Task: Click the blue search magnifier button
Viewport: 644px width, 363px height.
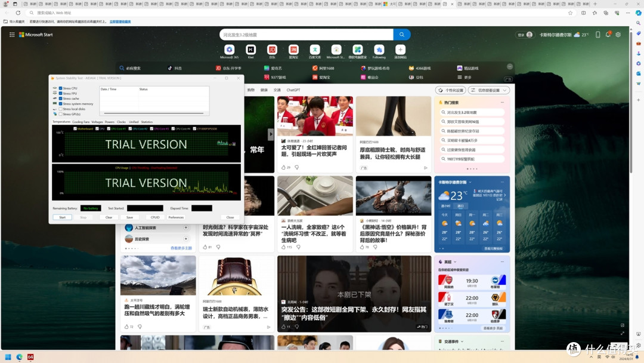Action: tap(402, 35)
